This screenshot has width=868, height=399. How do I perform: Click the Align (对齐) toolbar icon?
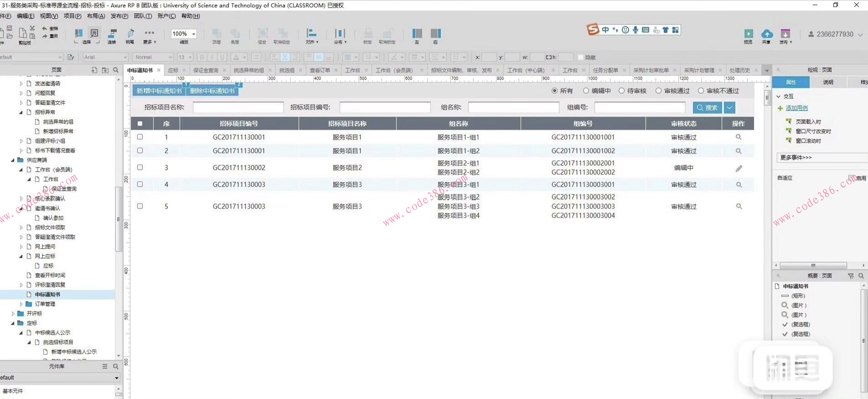(x=312, y=34)
